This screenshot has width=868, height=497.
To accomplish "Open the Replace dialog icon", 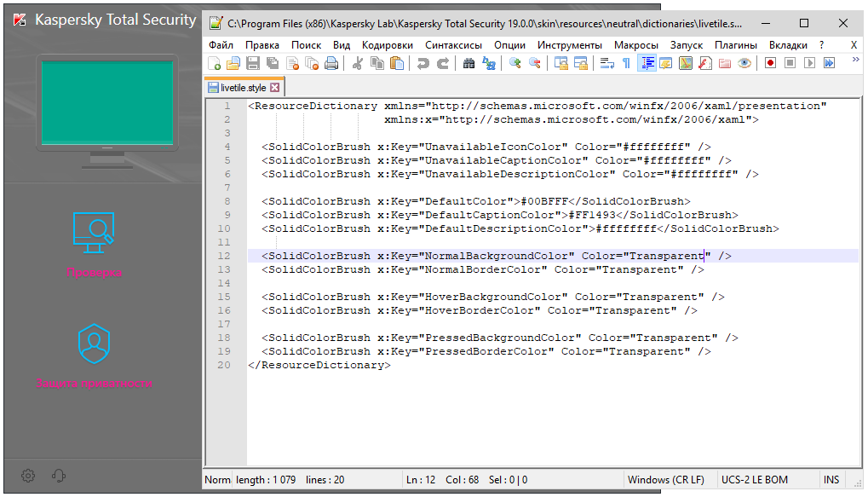I will (x=489, y=63).
